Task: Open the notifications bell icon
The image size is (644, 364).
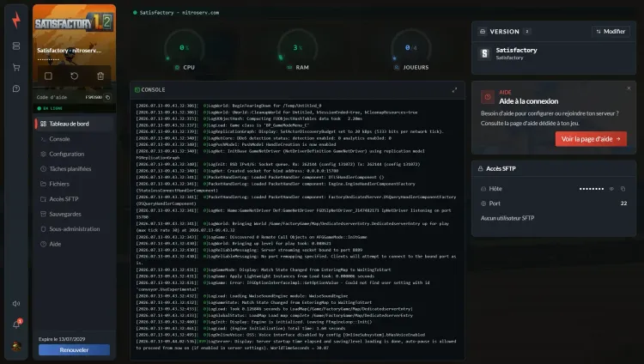Action: pyautogui.click(x=16, y=325)
